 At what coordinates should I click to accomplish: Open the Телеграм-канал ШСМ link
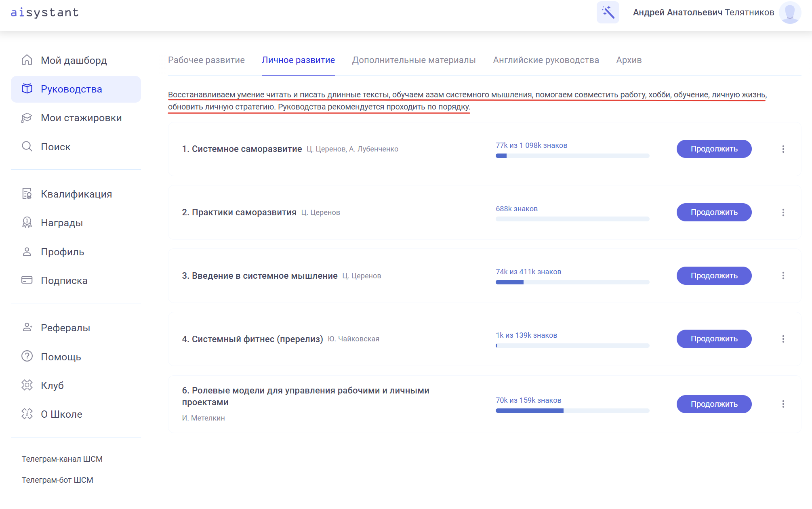62,459
